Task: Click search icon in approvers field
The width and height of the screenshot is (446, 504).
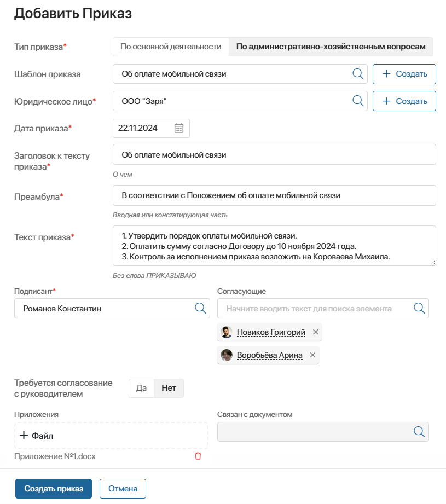Action: click(419, 308)
